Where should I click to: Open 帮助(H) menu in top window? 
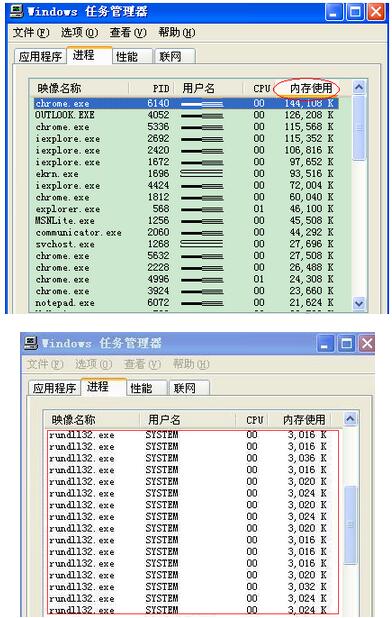pos(176,32)
